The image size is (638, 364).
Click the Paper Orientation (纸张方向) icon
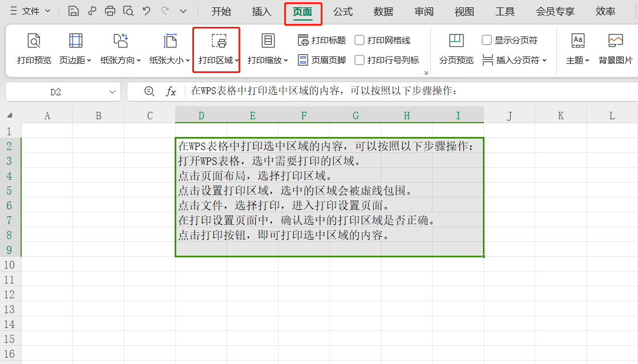coord(120,41)
